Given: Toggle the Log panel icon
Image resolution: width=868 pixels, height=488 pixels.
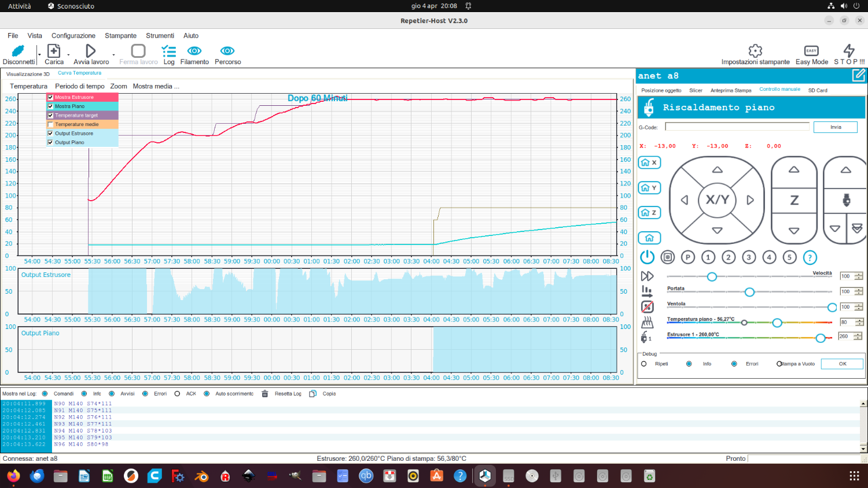Looking at the screenshot, I should (168, 51).
